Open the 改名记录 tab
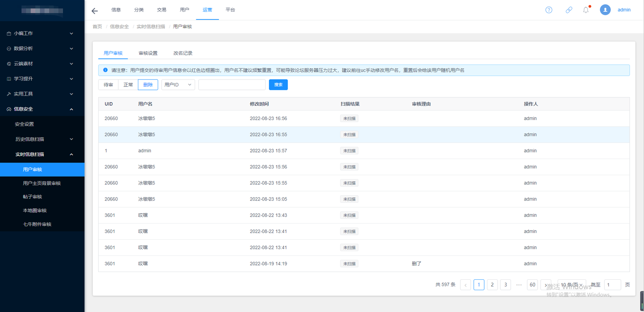The width and height of the screenshot is (644, 312). [183, 53]
